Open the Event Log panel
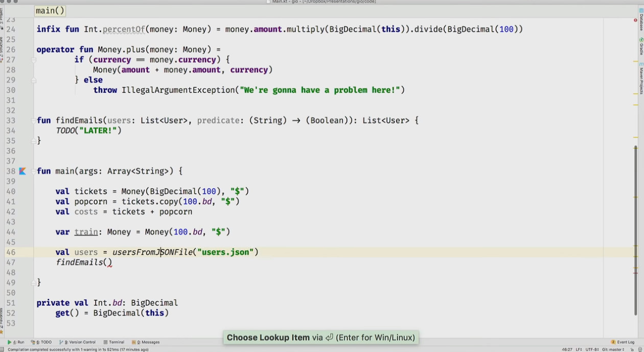644x352 pixels. (x=623, y=342)
